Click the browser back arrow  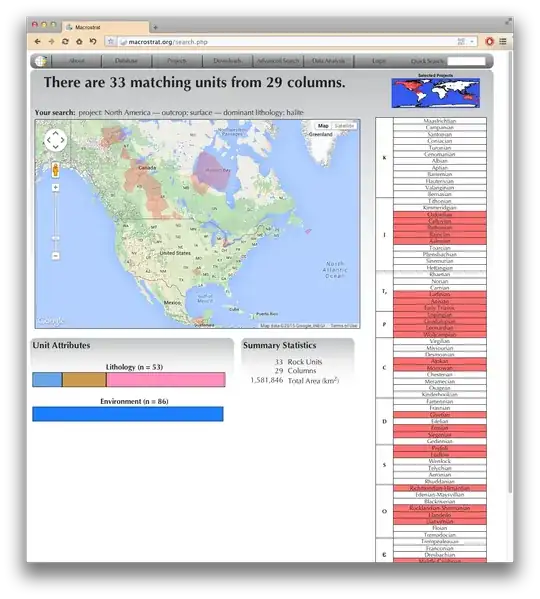click(x=37, y=41)
